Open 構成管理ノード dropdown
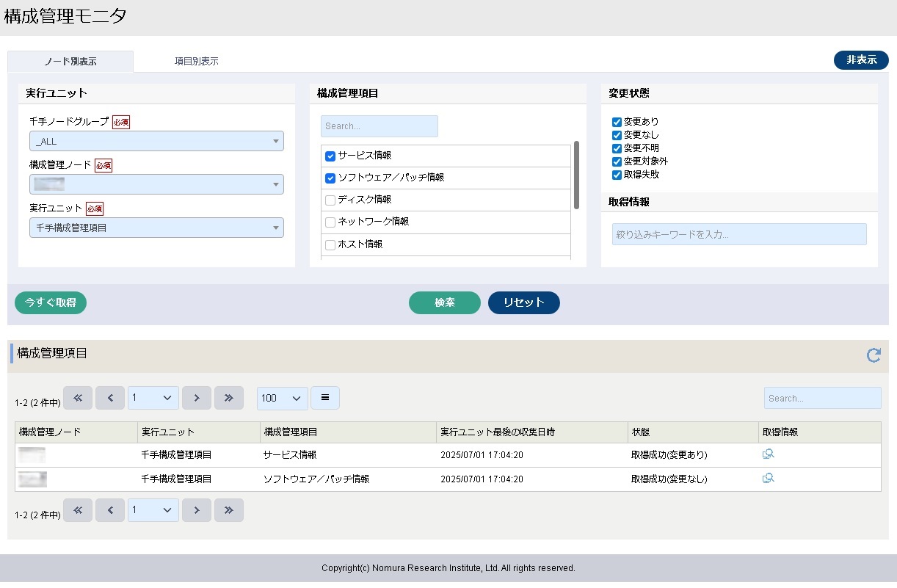This screenshot has height=588, width=897. (x=156, y=184)
